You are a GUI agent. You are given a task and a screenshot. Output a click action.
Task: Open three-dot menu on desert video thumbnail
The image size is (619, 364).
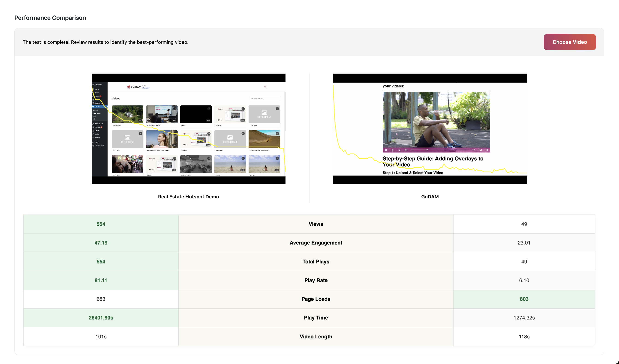coord(277,134)
